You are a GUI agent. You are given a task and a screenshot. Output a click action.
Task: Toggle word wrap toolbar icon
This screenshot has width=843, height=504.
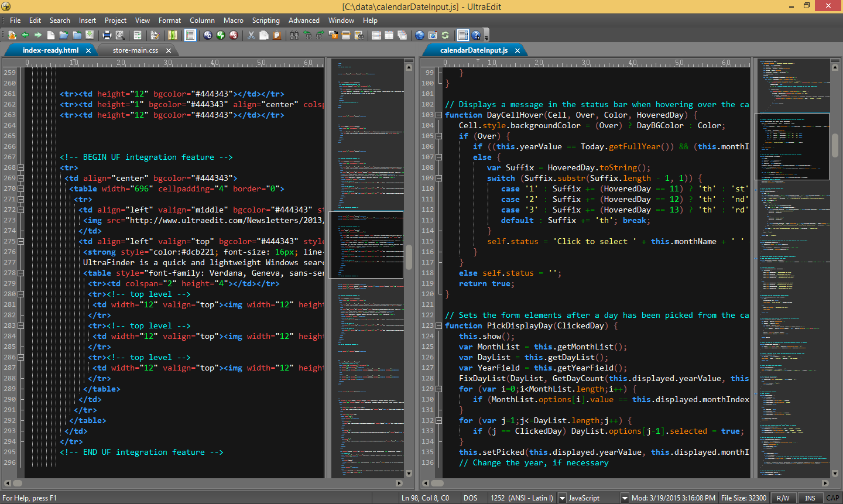pos(137,35)
